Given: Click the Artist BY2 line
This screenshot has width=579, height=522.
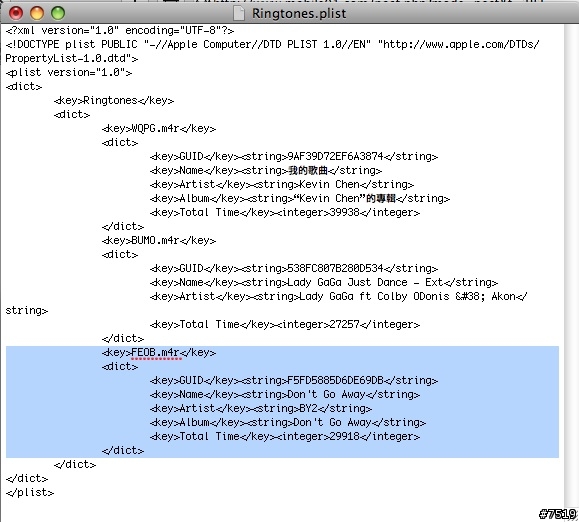Looking at the screenshot, I should click(261, 408).
